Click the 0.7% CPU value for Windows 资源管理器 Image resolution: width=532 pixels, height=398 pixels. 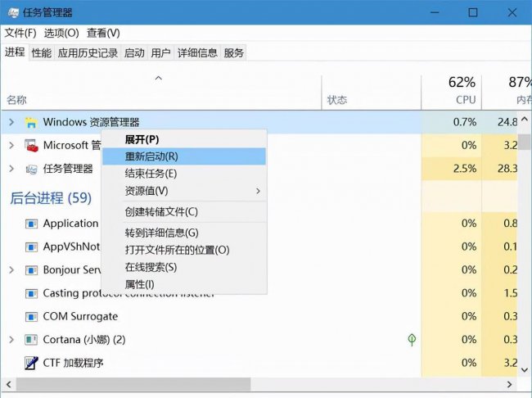pyautogui.click(x=465, y=122)
